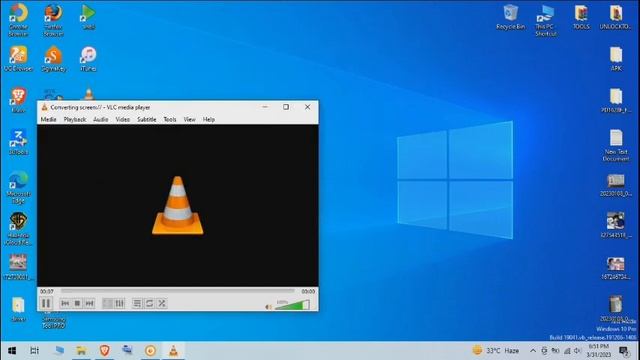Open the 33°C Haze weather widget
640x360 pixels.
point(496,351)
